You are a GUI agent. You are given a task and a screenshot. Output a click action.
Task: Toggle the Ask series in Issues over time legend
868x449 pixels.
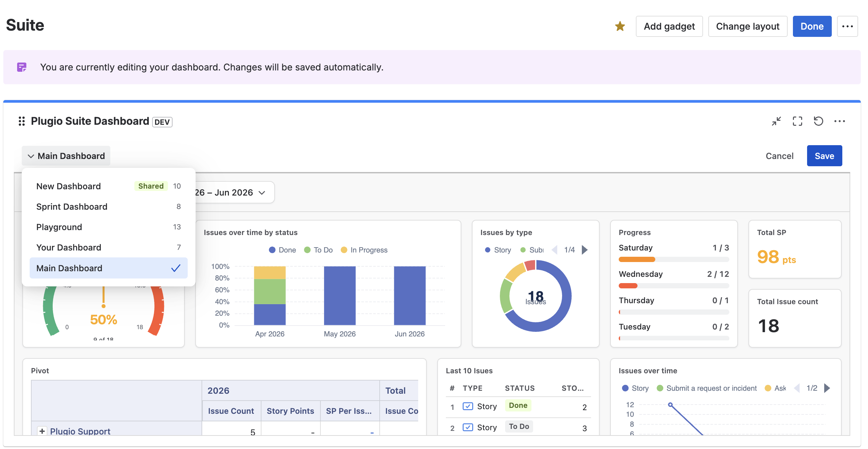pyautogui.click(x=775, y=388)
